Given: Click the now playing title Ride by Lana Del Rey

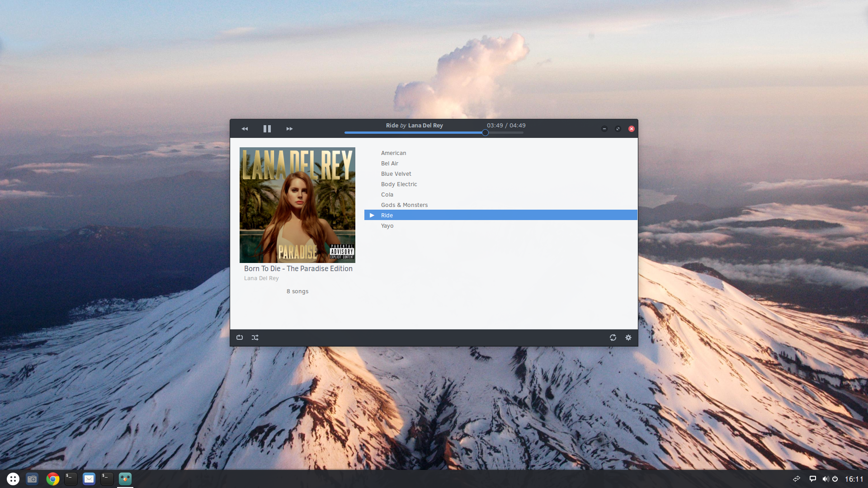Looking at the screenshot, I should (x=415, y=126).
